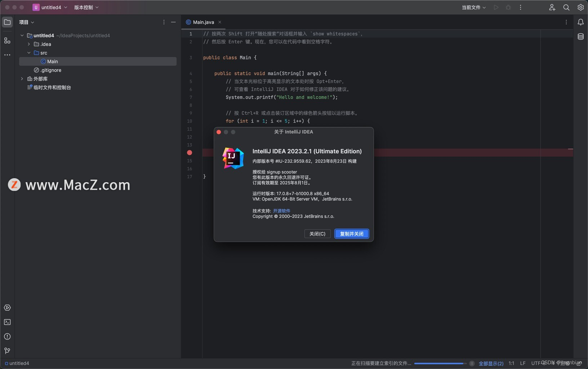Click the IntelliJ IDEA logo in About dialog
Viewport: 588px width, 369px height.
pyautogui.click(x=233, y=158)
